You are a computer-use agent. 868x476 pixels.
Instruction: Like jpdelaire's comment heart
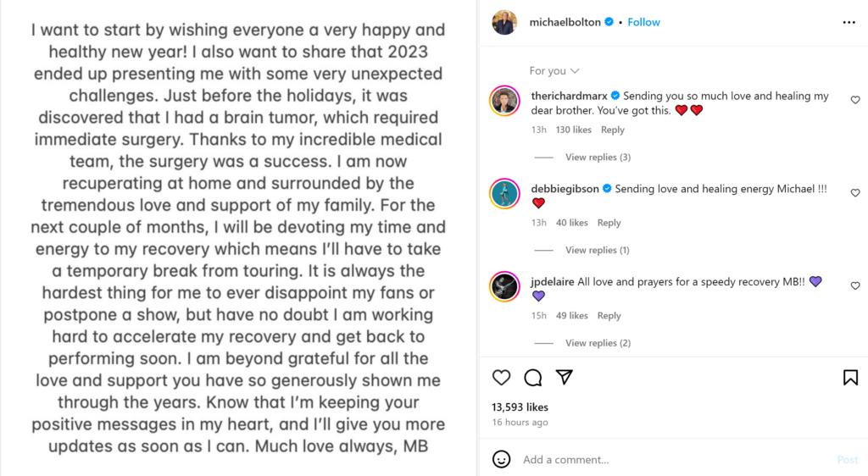point(855,286)
